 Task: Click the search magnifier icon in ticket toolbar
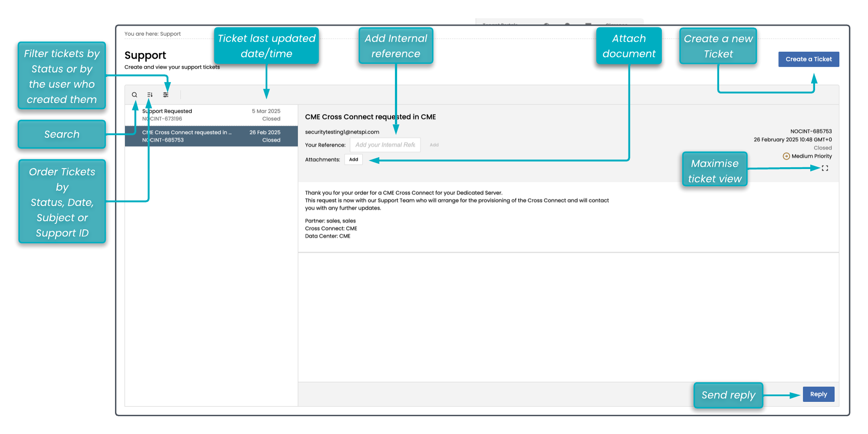pyautogui.click(x=135, y=95)
